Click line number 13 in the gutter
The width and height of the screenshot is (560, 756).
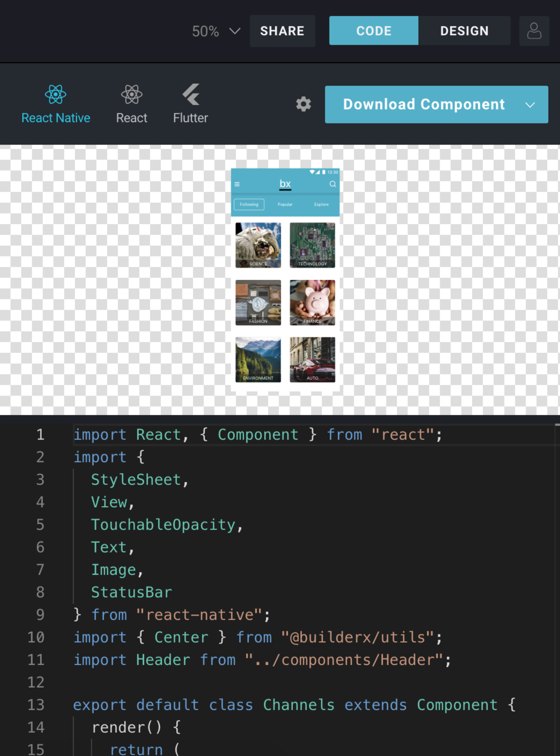pyautogui.click(x=36, y=705)
